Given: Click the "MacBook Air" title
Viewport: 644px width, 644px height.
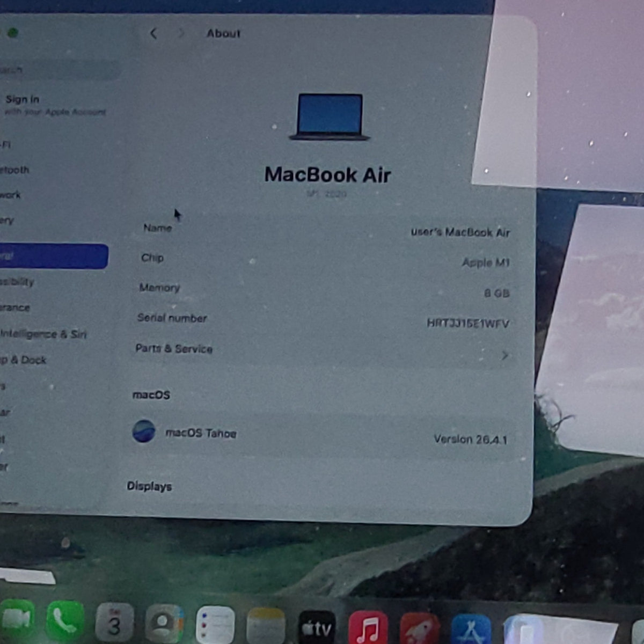Looking at the screenshot, I should [327, 174].
